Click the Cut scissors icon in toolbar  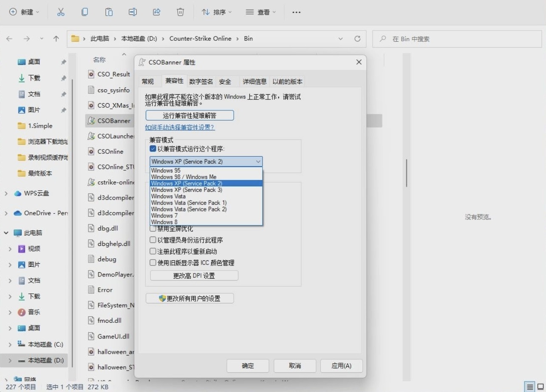pyautogui.click(x=61, y=12)
